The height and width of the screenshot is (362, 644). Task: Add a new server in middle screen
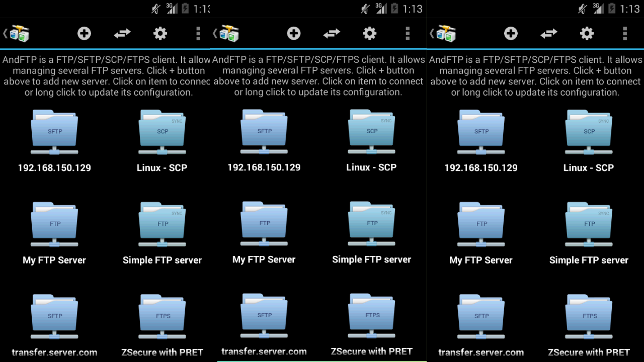click(294, 34)
